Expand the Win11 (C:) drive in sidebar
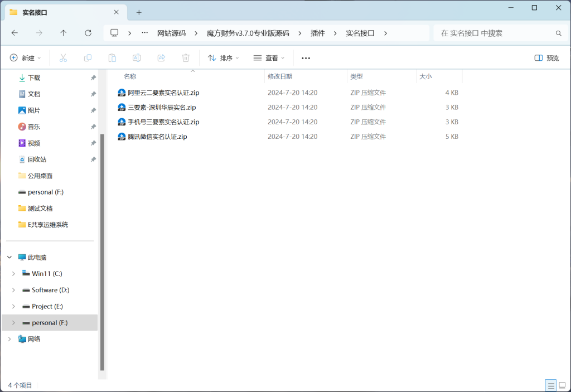Viewport: 571px width, 392px height. [x=13, y=273]
